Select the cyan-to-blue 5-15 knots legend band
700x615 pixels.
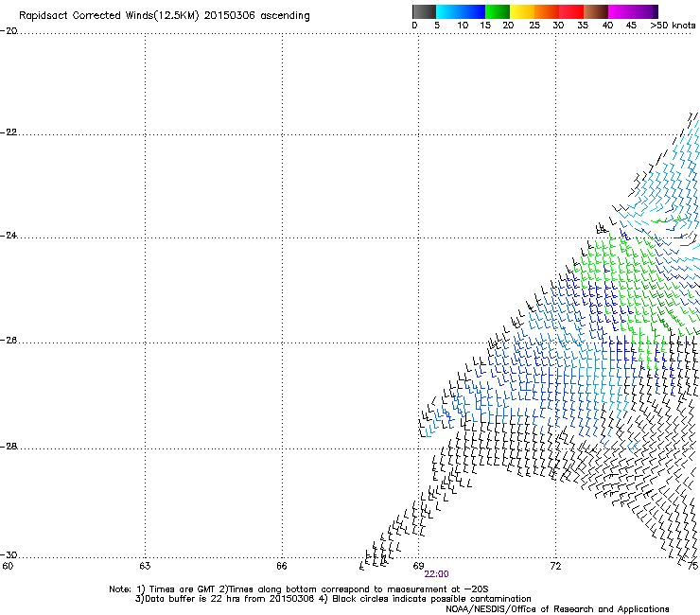[461, 11]
